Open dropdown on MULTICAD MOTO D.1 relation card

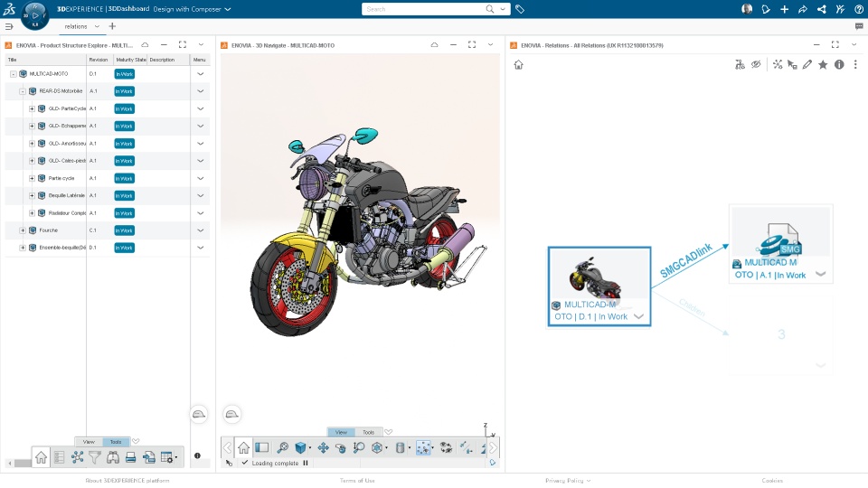[x=639, y=316]
